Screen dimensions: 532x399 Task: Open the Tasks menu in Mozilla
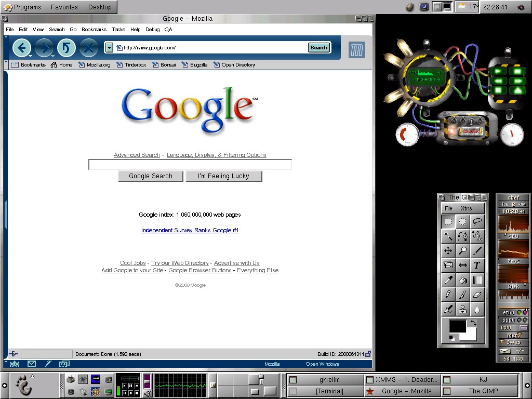(x=118, y=30)
